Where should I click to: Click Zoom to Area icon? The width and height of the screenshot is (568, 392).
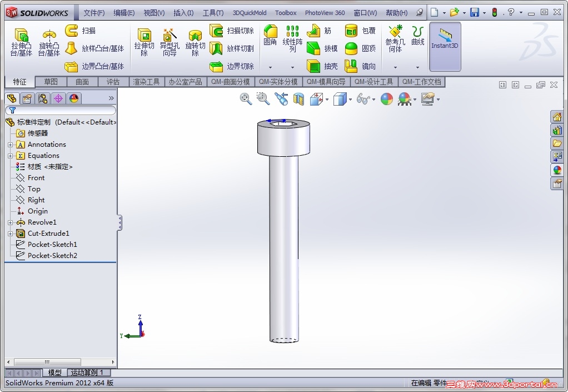point(263,99)
